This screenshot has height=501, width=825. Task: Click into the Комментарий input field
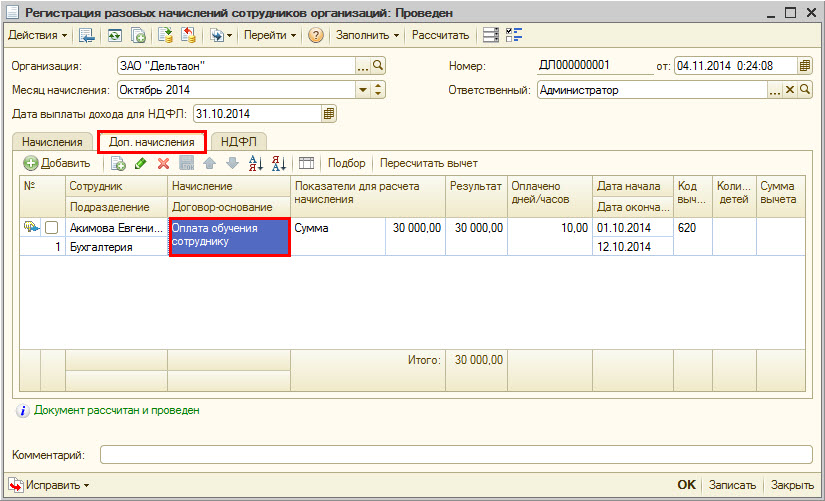(x=456, y=455)
